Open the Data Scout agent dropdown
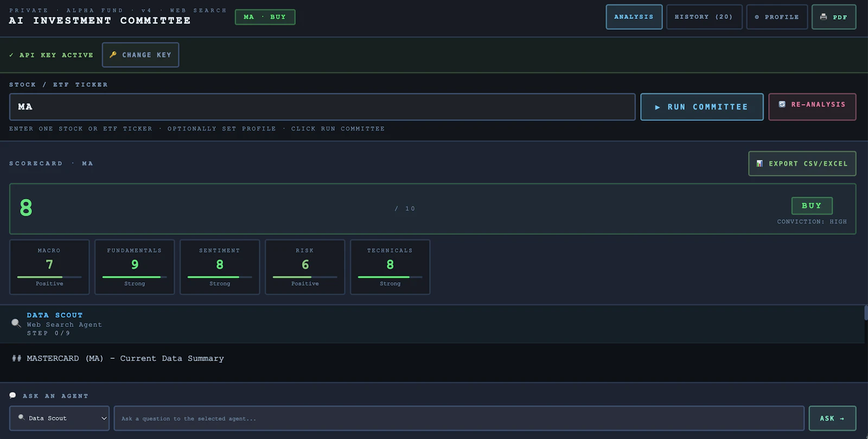Viewport: 868px width, 439px height. pos(59,418)
